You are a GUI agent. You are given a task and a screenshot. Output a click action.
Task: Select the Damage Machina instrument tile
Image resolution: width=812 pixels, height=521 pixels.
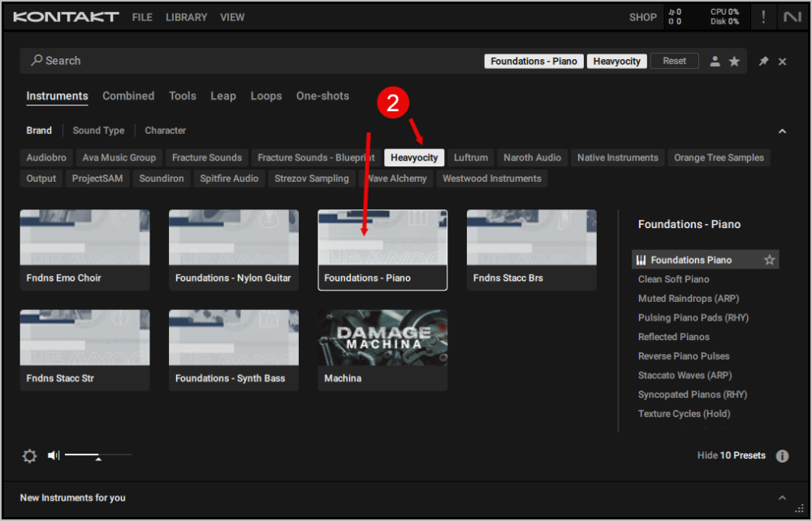[382, 351]
